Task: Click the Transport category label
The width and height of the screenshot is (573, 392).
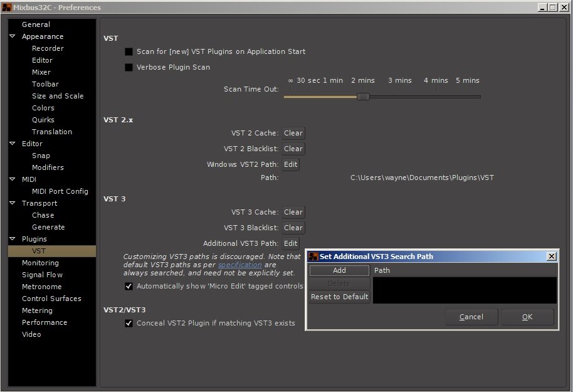Action: (39, 203)
